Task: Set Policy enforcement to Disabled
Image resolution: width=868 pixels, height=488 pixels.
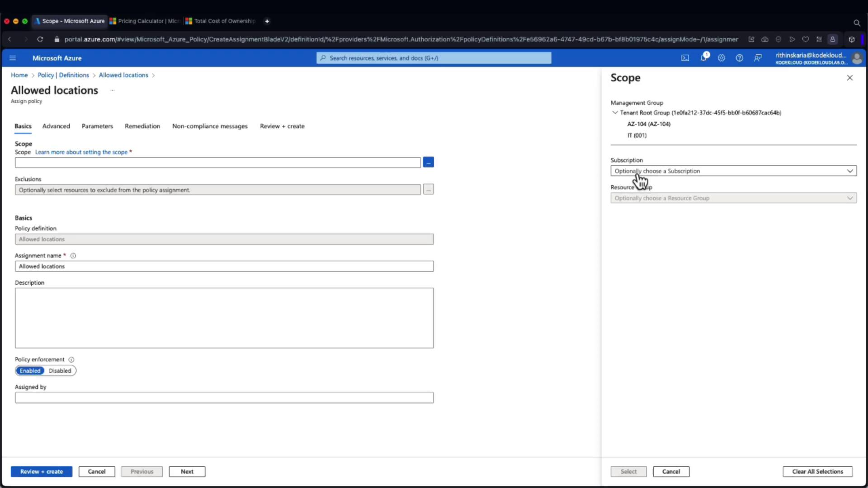Action: click(x=60, y=371)
